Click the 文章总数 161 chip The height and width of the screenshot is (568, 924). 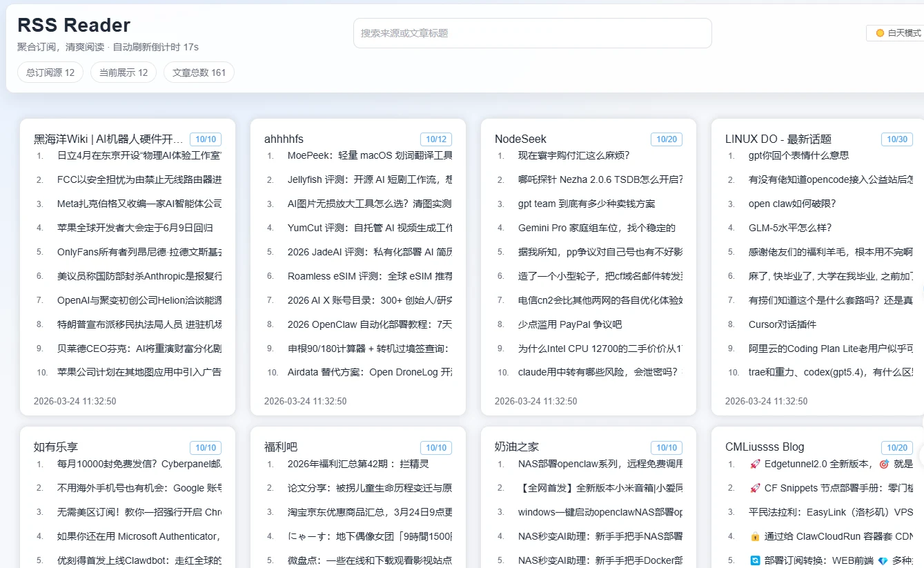pyautogui.click(x=199, y=72)
